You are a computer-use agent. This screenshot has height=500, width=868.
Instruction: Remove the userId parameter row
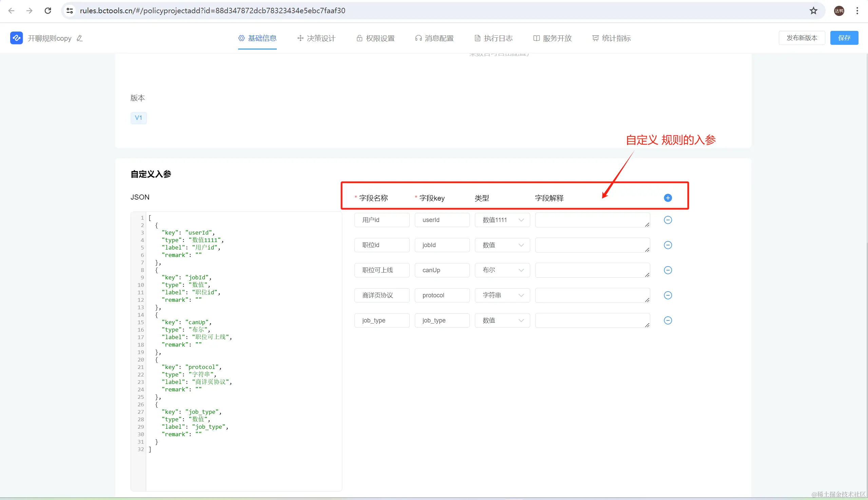[668, 220]
